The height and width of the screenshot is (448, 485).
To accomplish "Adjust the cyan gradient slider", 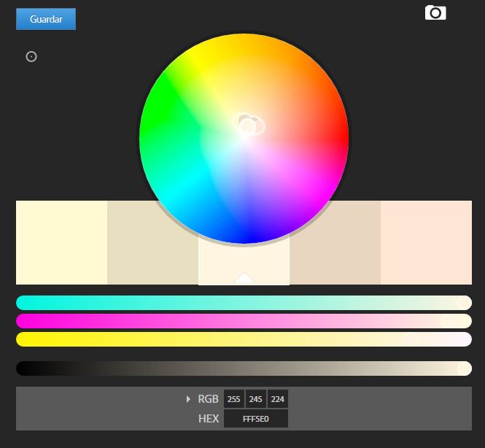I will [x=244, y=303].
